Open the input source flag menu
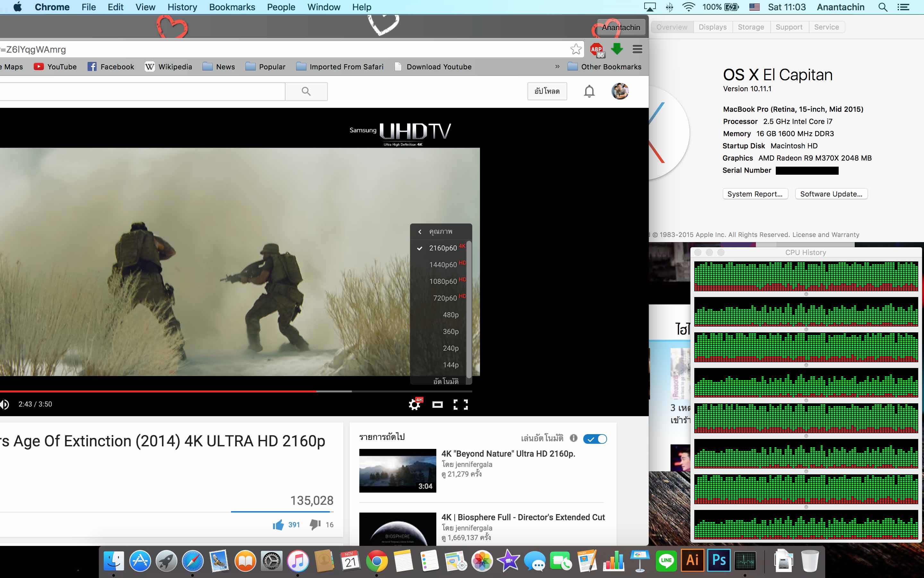Screen dimensions: 924x578 coord(754,7)
